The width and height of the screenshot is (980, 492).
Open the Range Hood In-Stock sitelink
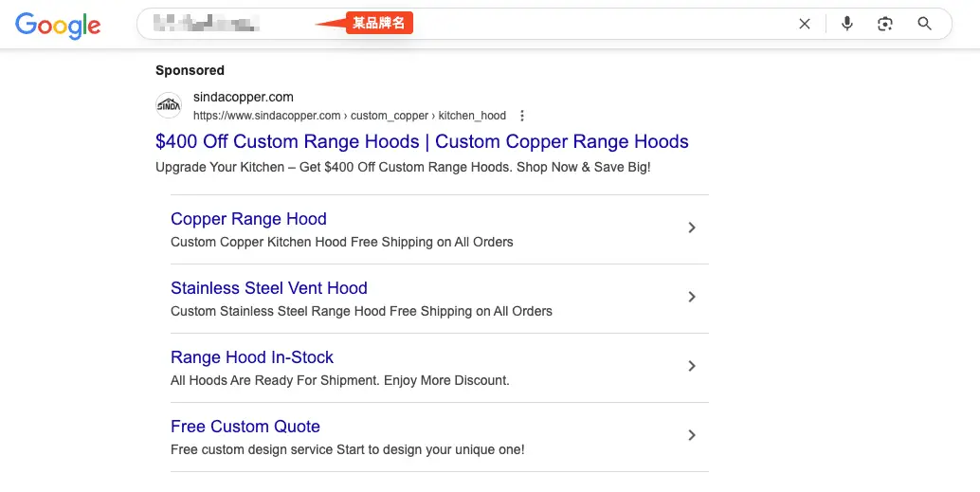click(252, 357)
